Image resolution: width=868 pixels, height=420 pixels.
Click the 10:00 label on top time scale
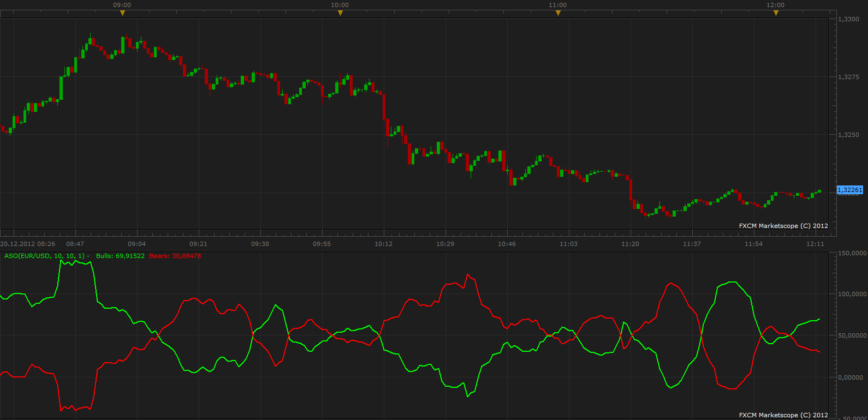tap(340, 5)
